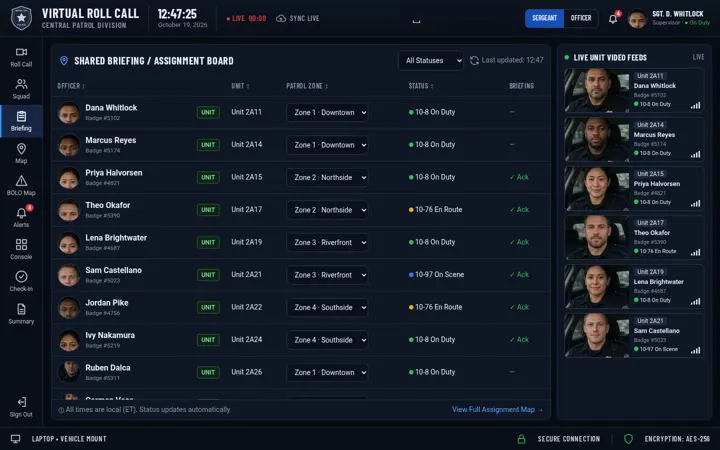
Task: Select the Briefing sidebar item
Action: 21,121
